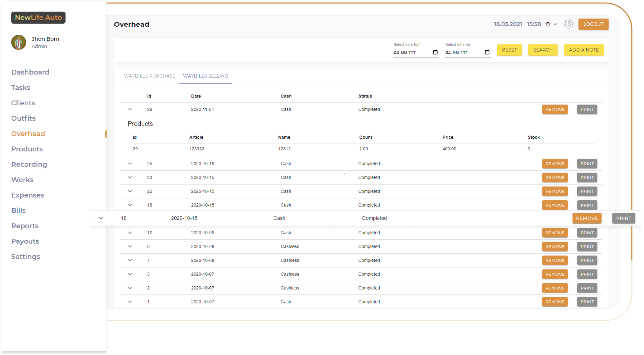Click the Add a Note button

coord(584,50)
